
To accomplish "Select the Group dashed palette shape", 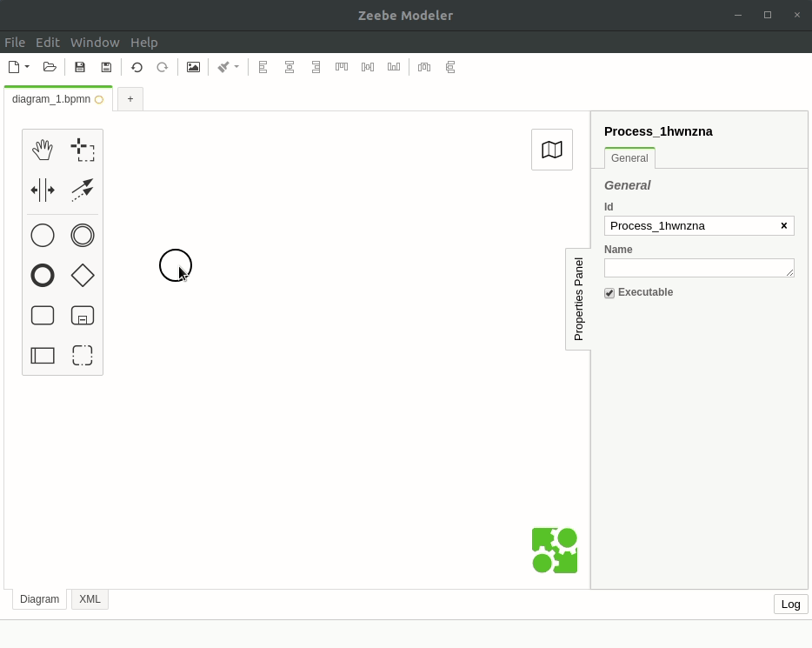I will (83, 356).
